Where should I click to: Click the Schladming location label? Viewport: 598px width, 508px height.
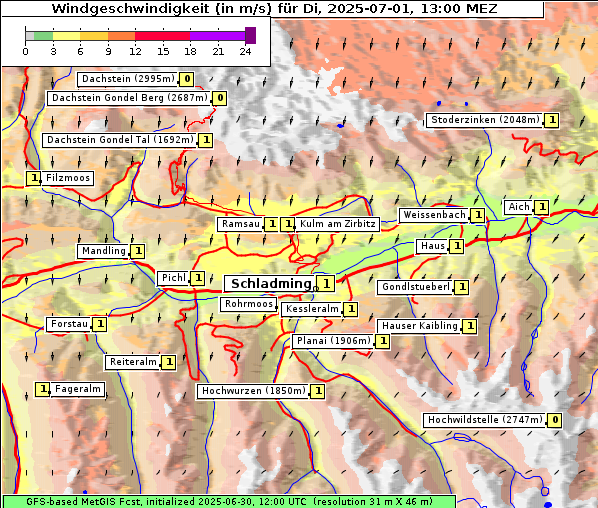tap(270, 284)
